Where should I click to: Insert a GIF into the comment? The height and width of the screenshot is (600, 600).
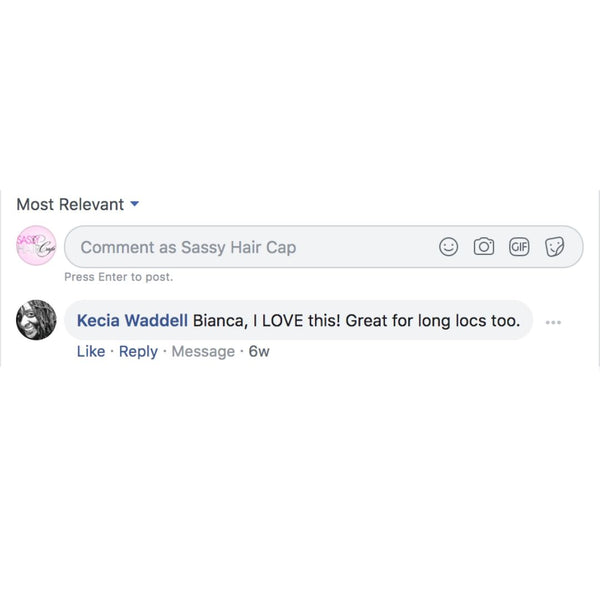coord(519,247)
